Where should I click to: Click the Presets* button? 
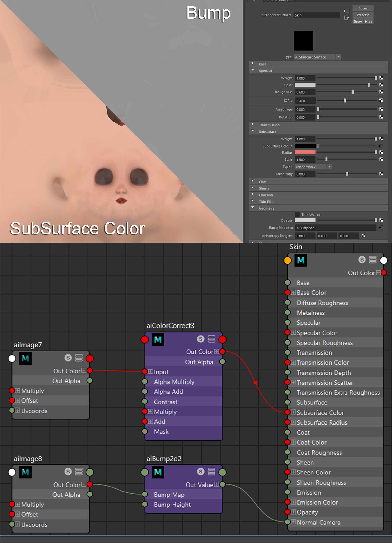coord(363,15)
